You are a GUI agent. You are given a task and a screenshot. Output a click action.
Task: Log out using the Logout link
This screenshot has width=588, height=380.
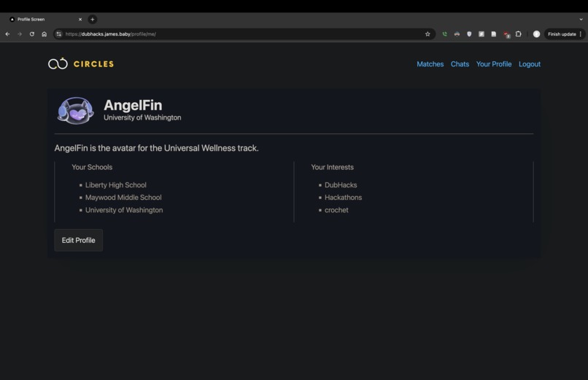point(530,64)
